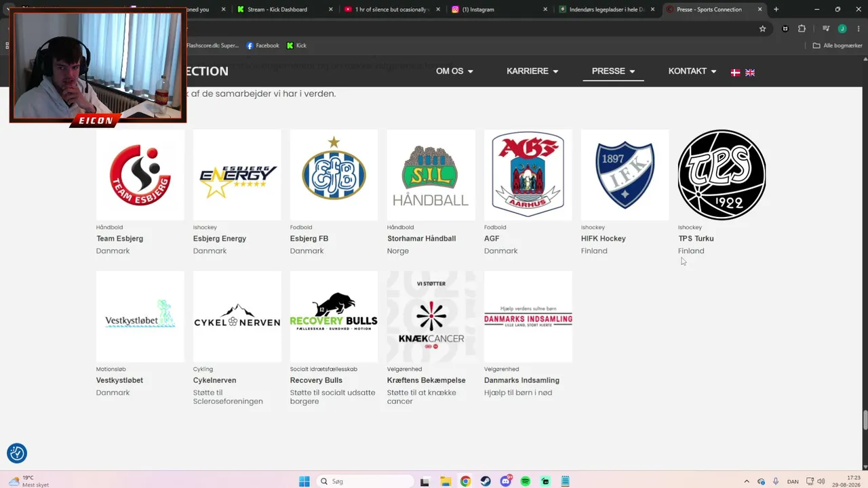Click the Kræftens Bekæmpelse title text
Screen dimensions: 868x488
pyautogui.click(x=427, y=380)
